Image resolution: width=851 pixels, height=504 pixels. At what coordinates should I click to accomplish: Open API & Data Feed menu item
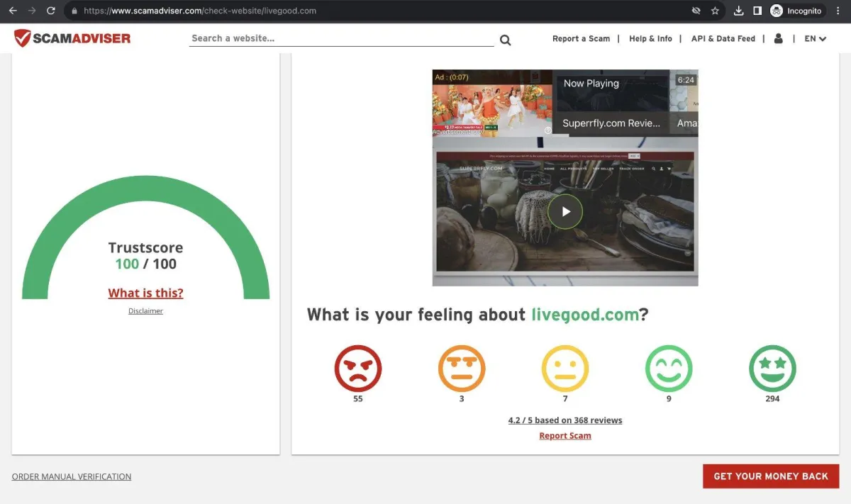click(x=723, y=39)
